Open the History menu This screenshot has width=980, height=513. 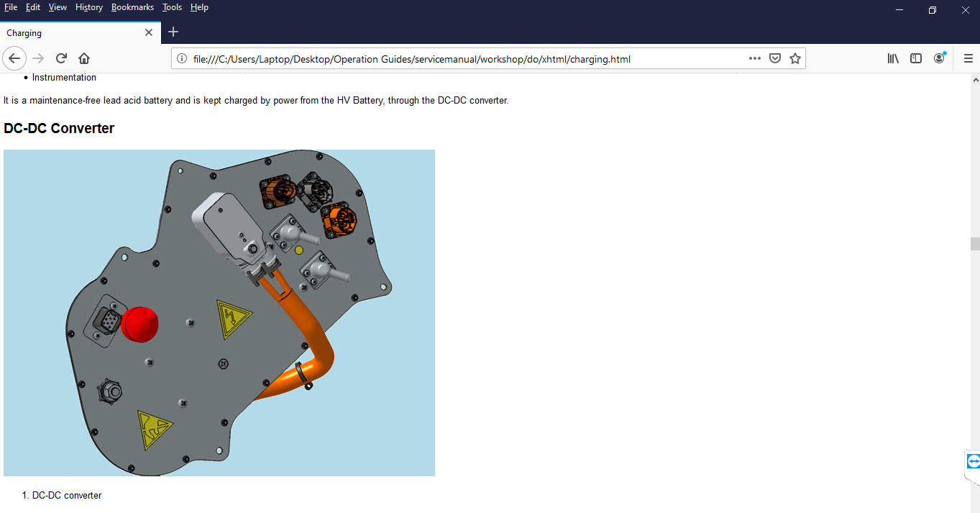click(x=89, y=7)
